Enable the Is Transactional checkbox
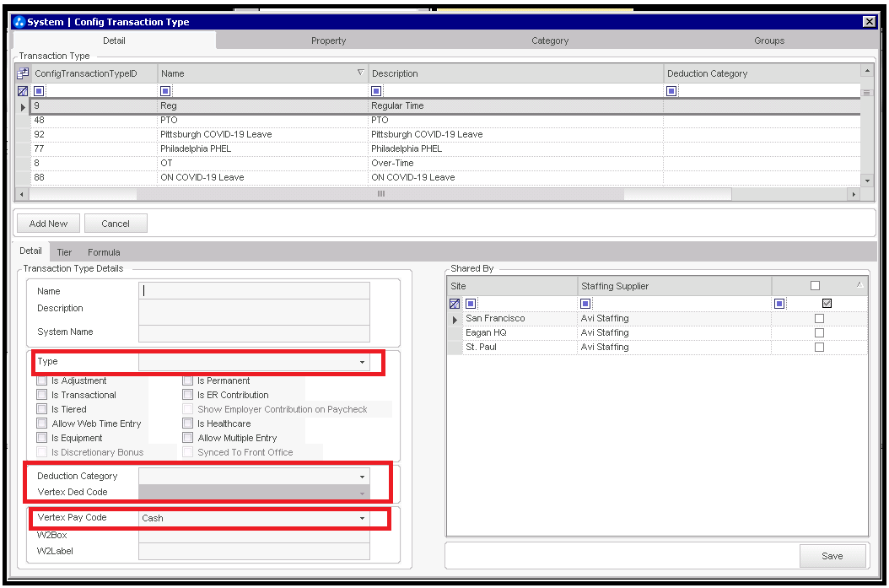 pos(42,395)
